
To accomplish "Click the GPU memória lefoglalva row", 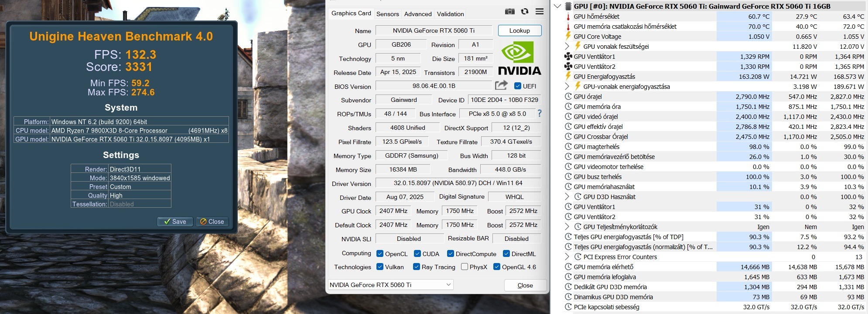I will tap(714, 277).
